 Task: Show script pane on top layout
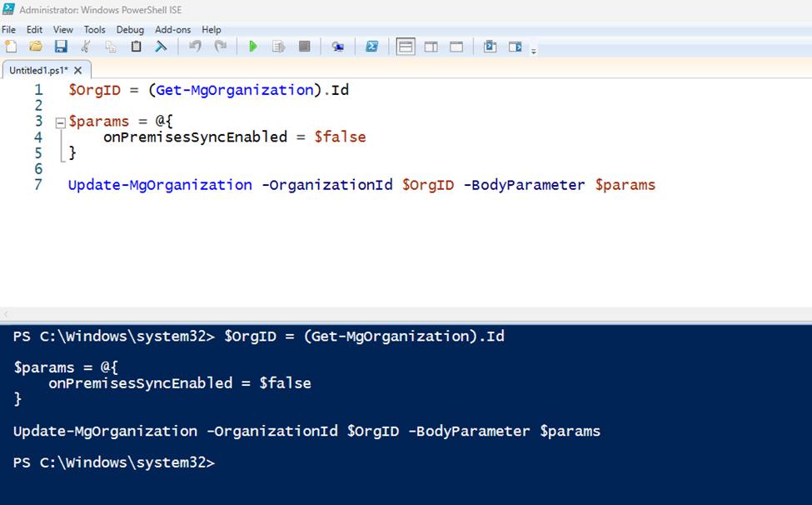point(406,47)
